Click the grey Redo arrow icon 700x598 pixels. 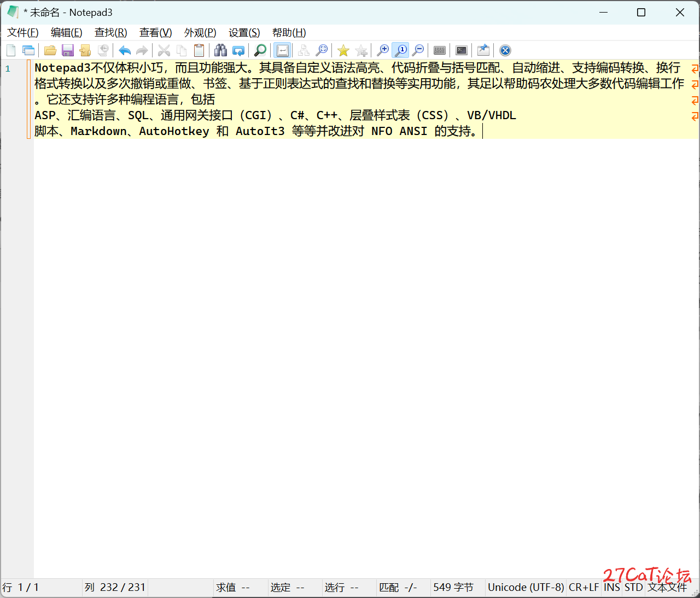[x=142, y=51]
